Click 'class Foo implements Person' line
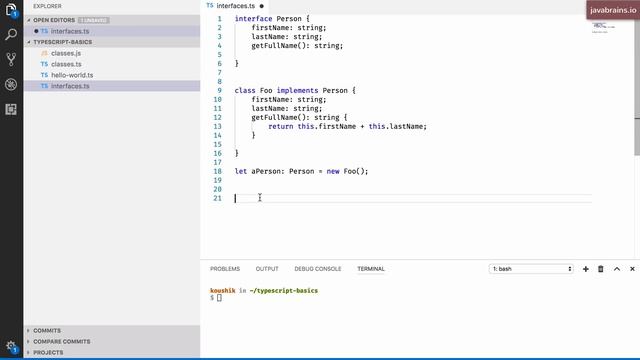Image resolution: width=640 pixels, height=360 pixels. click(x=295, y=91)
